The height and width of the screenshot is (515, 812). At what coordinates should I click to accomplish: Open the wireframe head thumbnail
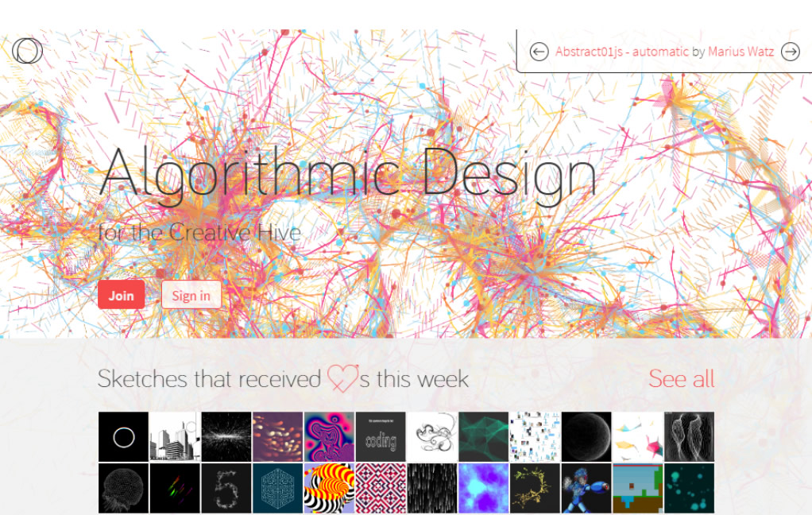(x=123, y=488)
